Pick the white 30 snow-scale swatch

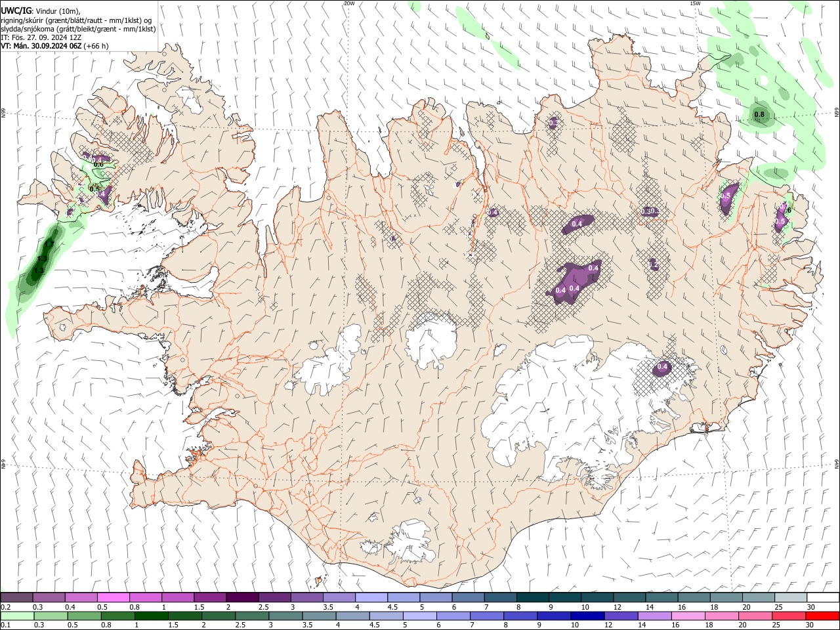point(823,598)
